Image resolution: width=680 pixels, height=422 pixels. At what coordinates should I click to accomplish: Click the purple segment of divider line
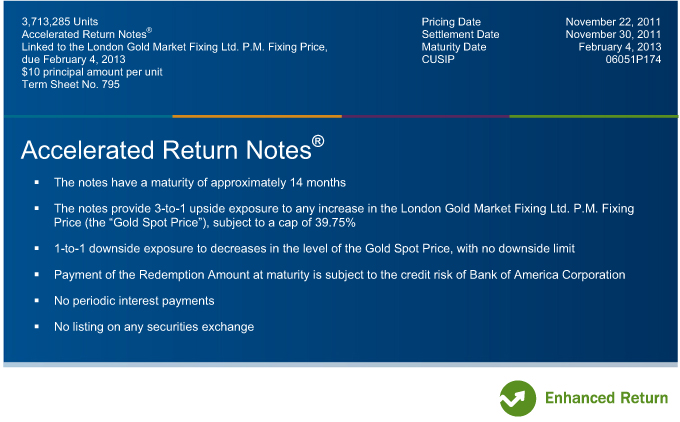425,116
